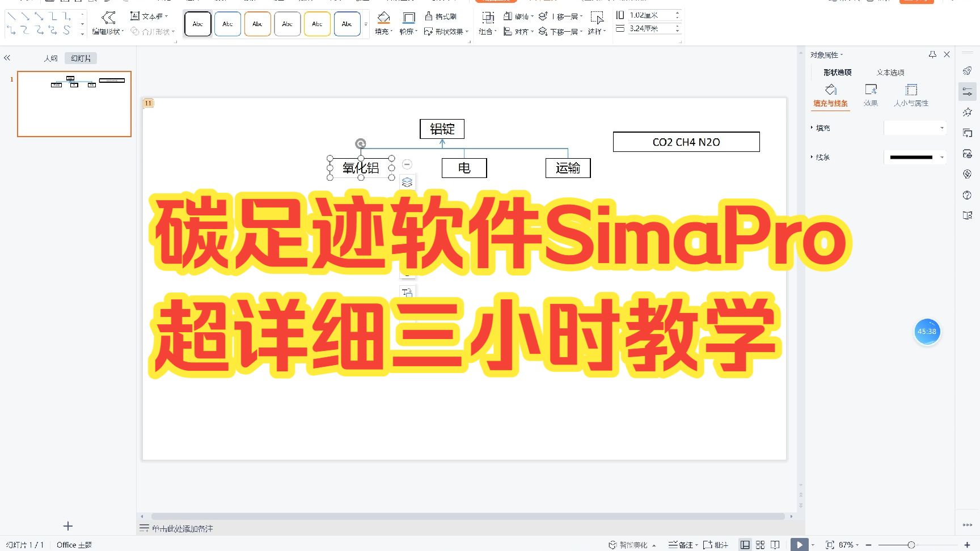
Task: Select the yellow outline Abc shape style
Action: (317, 24)
